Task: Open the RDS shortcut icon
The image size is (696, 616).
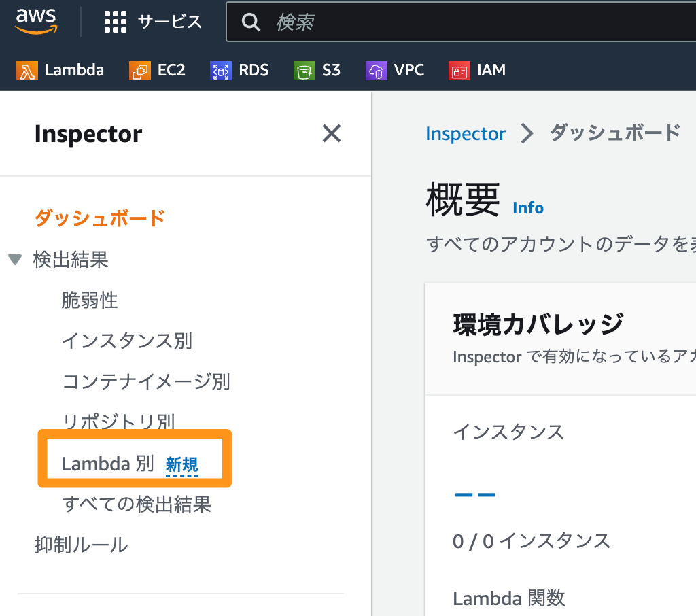Action: (221, 71)
